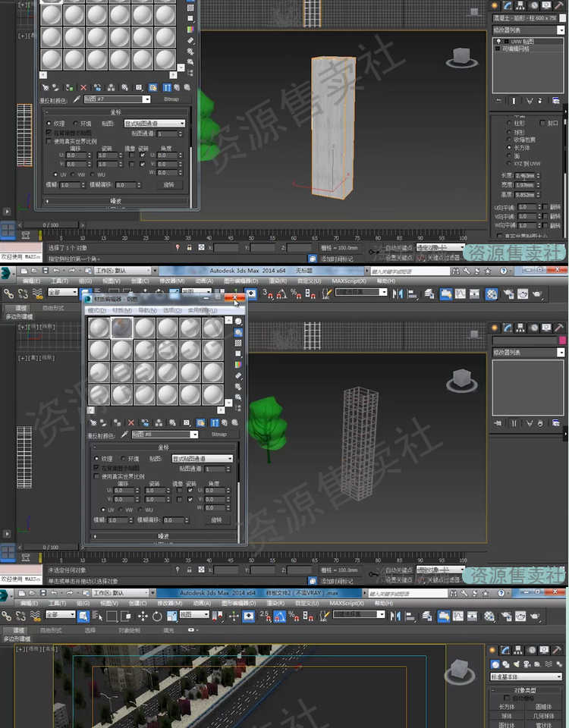Open named selection sets dropdown in VRAY .max window
The width and height of the screenshot is (569, 728).
[x=360, y=614]
